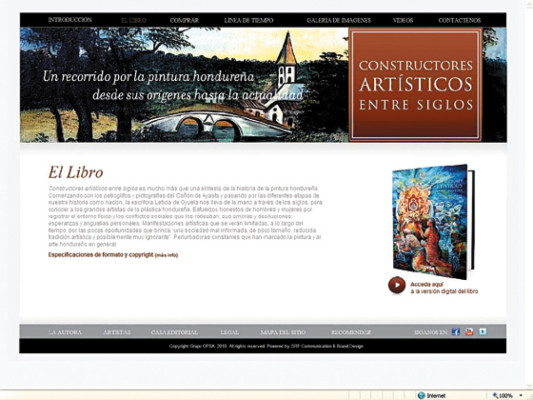Viewport: 533px width, 400px height.
Task: Click the (más info) link
Action: tap(166, 255)
